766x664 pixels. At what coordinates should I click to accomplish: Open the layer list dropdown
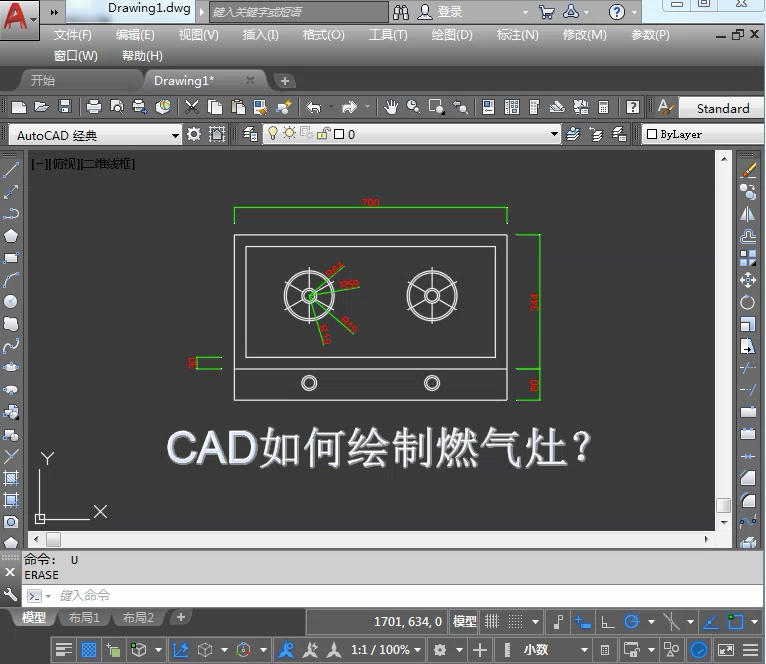tap(554, 134)
